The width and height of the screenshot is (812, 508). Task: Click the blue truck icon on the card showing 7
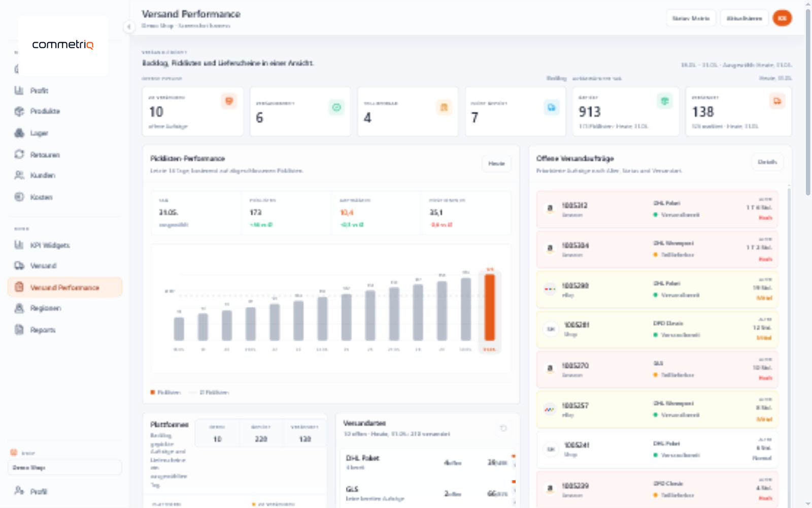(552, 107)
